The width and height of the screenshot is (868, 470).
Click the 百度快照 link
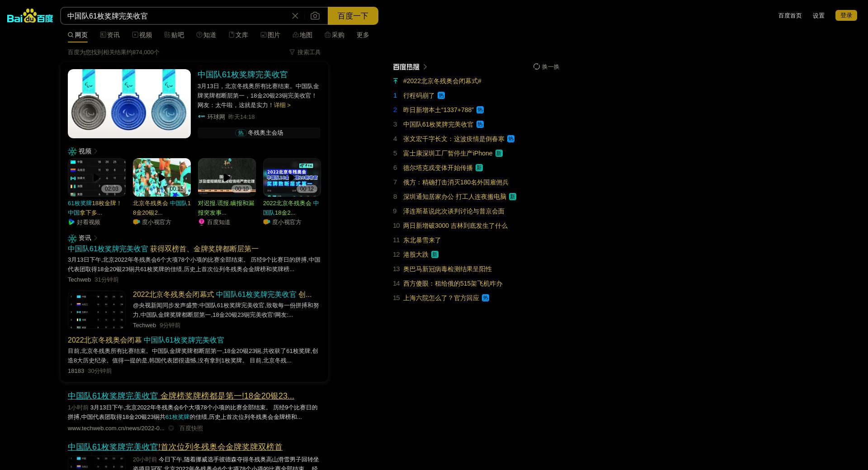pyautogui.click(x=191, y=428)
